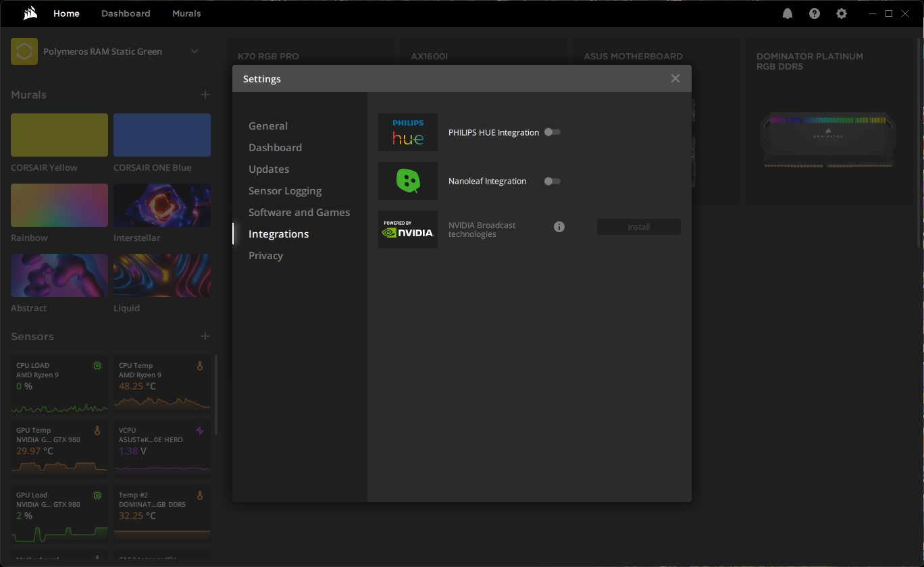Screen dimensions: 924x567
Task: Open the Privacy settings section
Action: click(x=265, y=255)
